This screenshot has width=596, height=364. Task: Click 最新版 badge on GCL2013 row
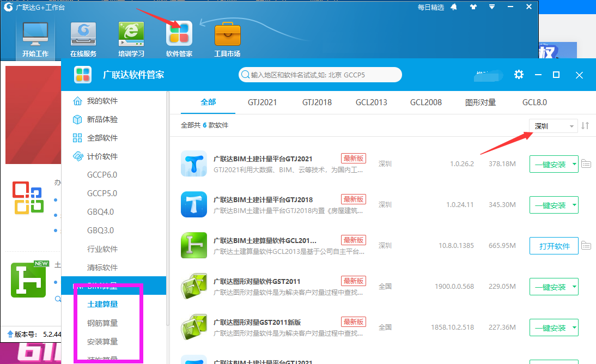354,240
